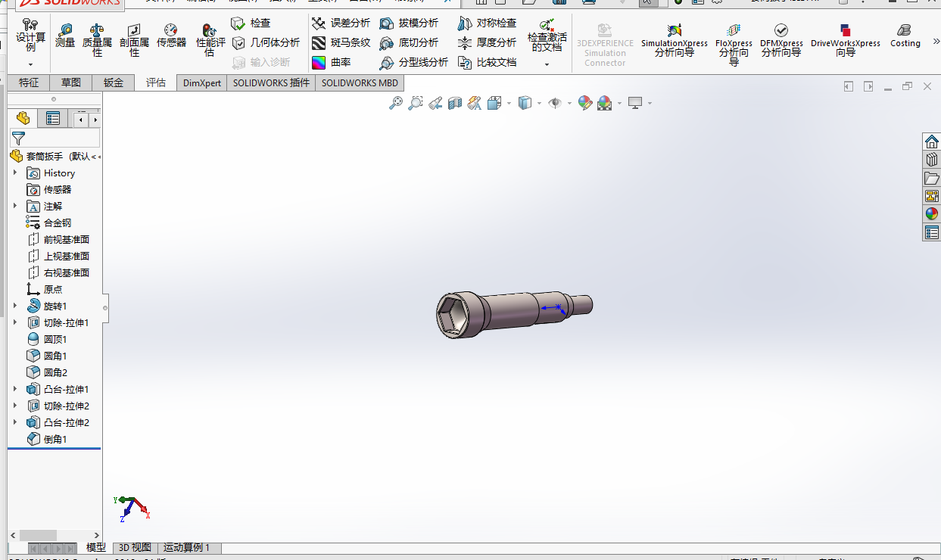Switch to the 特征 tab
Image resolution: width=941 pixels, height=560 pixels.
pyautogui.click(x=29, y=83)
